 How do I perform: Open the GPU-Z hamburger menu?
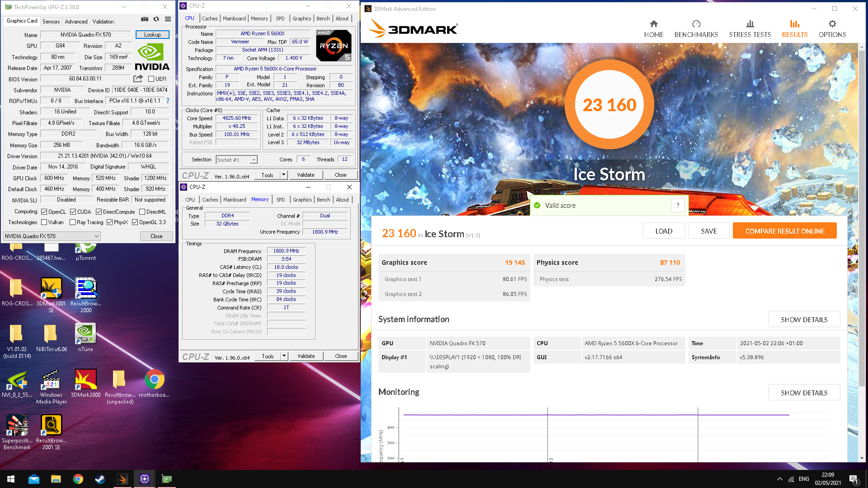click(x=168, y=19)
